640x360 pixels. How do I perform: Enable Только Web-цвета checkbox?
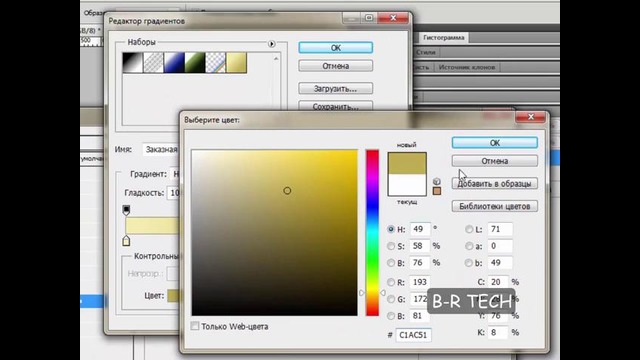pos(195,326)
